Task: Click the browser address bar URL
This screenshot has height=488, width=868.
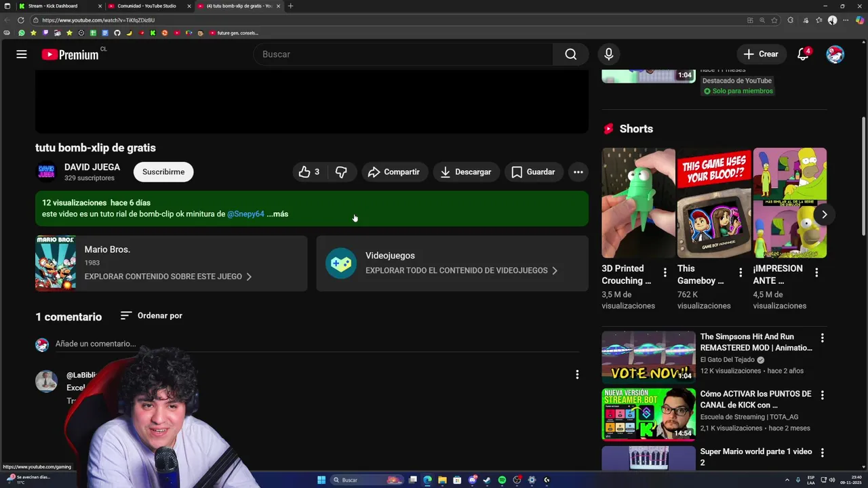Action: click(x=98, y=20)
